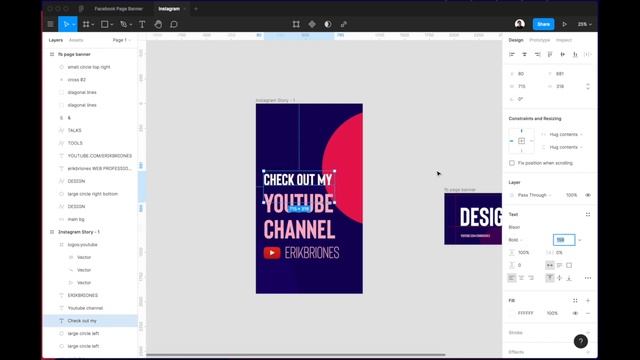Viewport: 640px width, 360px height.
Task: Click the user avatar in the toolbar
Action: tap(520, 24)
